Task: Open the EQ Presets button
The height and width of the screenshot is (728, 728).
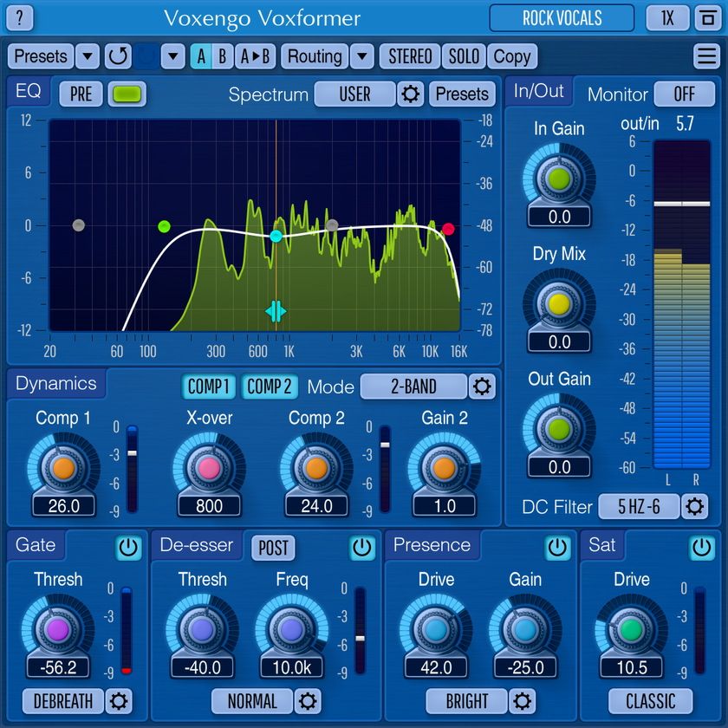Action: point(462,94)
